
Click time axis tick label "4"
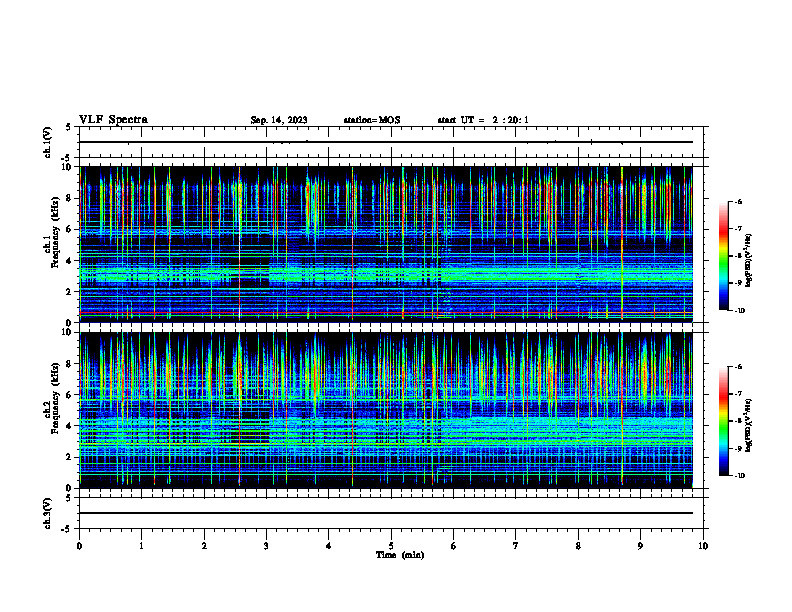pyautogui.click(x=329, y=546)
